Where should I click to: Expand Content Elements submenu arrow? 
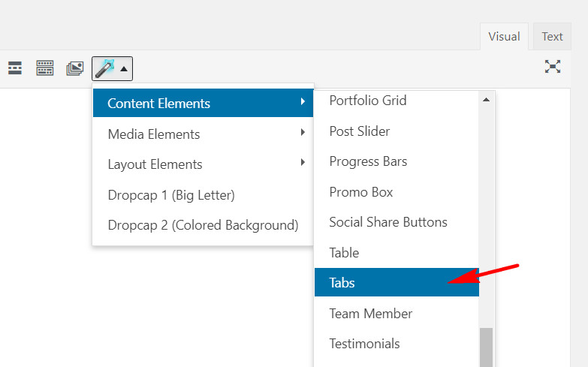point(303,101)
